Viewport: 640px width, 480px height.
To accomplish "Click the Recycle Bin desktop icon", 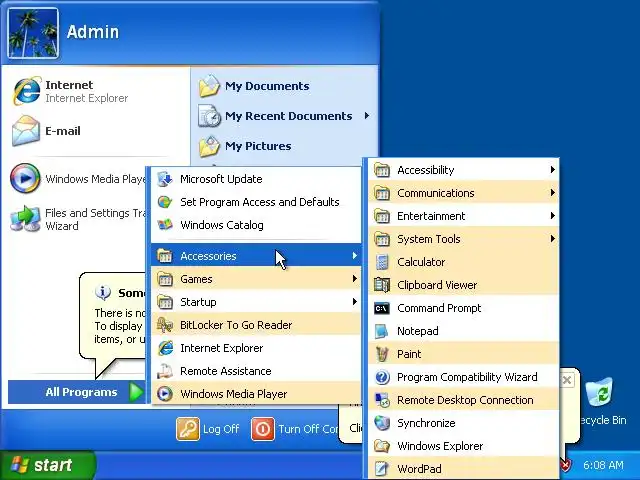I will 599,393.
